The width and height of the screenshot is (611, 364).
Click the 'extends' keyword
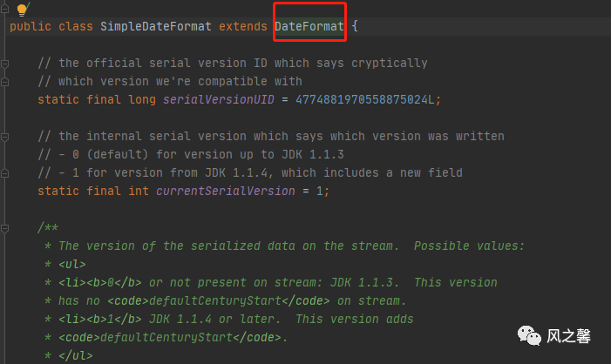[243, 26]
